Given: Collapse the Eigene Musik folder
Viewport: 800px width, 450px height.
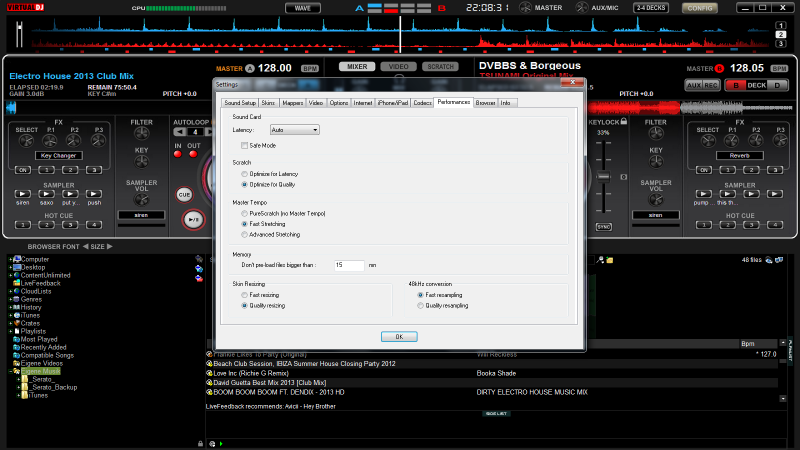Looking at the screenshot, I should [x=11, y=371].
